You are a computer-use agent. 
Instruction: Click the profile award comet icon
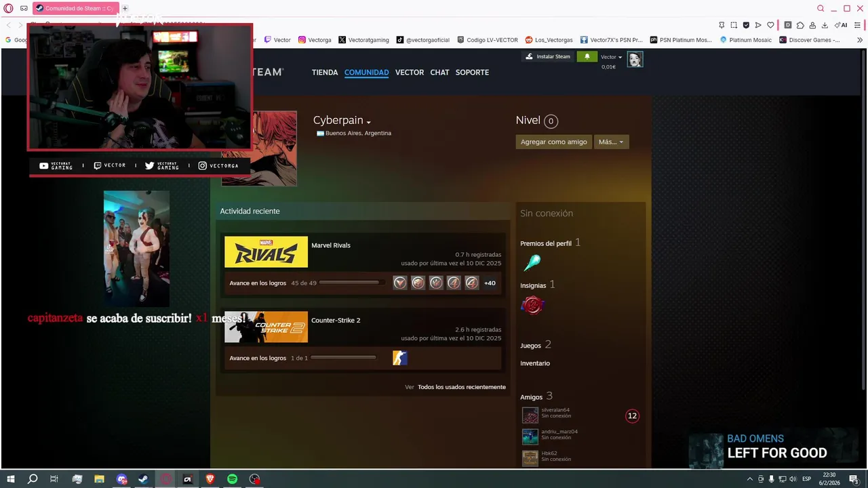(x=532, y=262)
